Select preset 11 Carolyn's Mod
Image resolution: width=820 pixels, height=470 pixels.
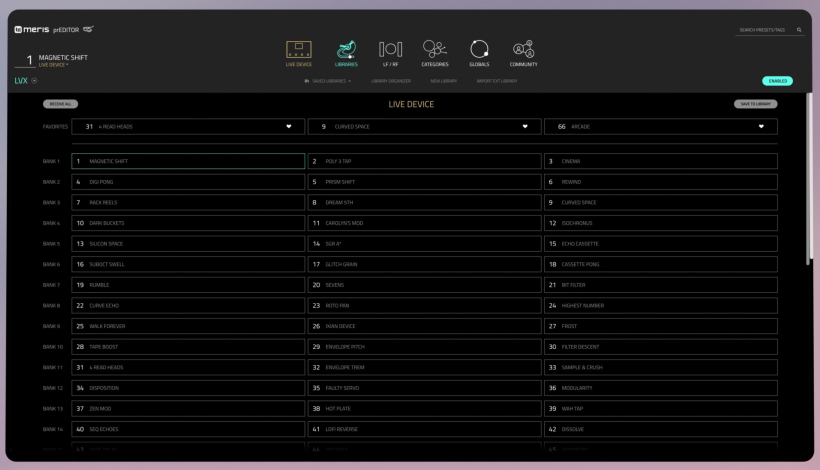tap(425, 223)
